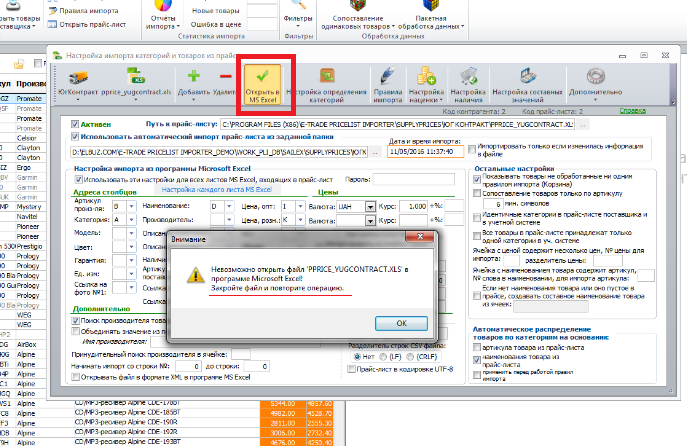Open Цена, опт column dropdown

(x=300, y=206)
